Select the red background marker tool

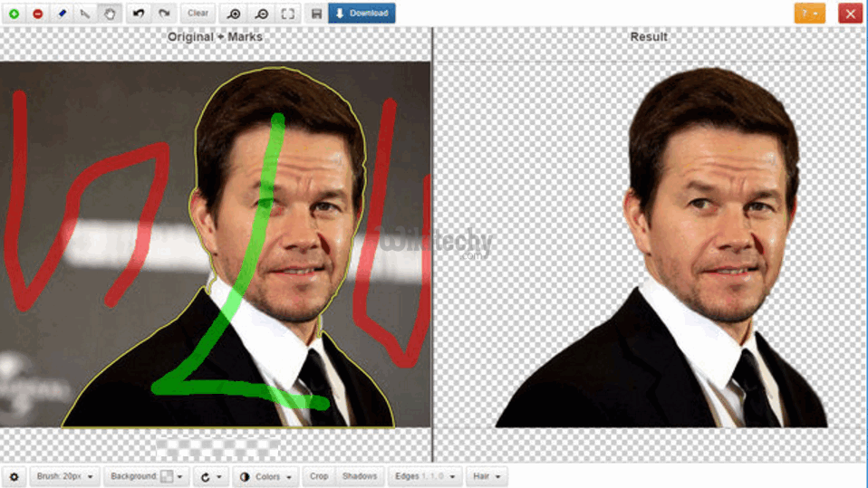coord(37,14)
